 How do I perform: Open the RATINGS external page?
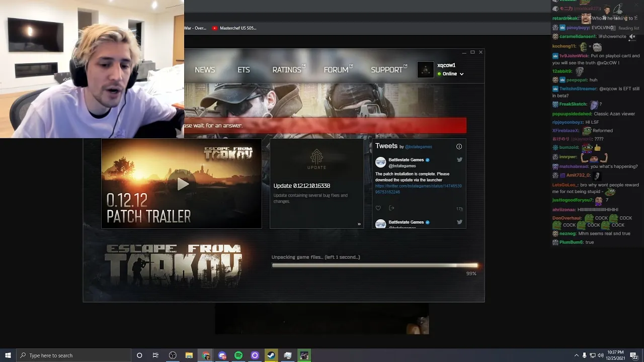(x=289, y=70)
